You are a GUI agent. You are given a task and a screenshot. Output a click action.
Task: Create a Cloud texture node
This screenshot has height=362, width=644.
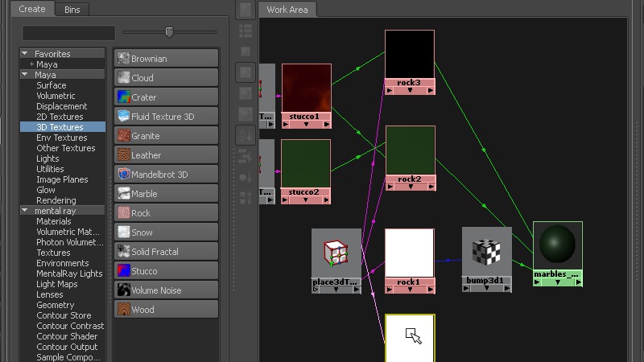166,78
